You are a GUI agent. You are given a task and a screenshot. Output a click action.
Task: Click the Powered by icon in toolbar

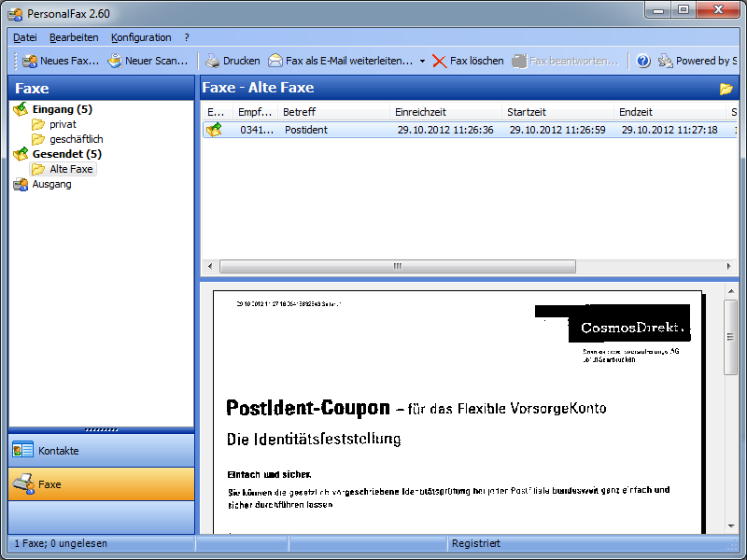point(665,61)
